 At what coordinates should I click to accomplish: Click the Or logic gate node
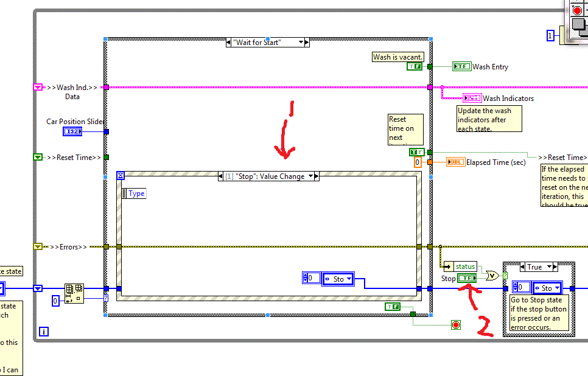491,276
